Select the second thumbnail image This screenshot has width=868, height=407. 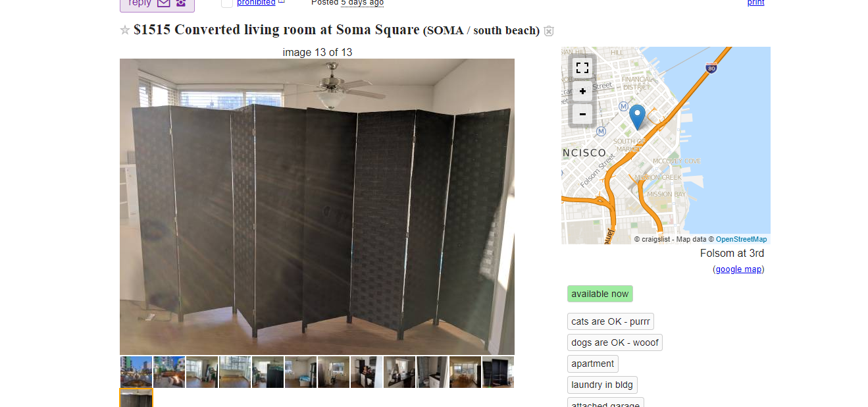tap(169, 372)
